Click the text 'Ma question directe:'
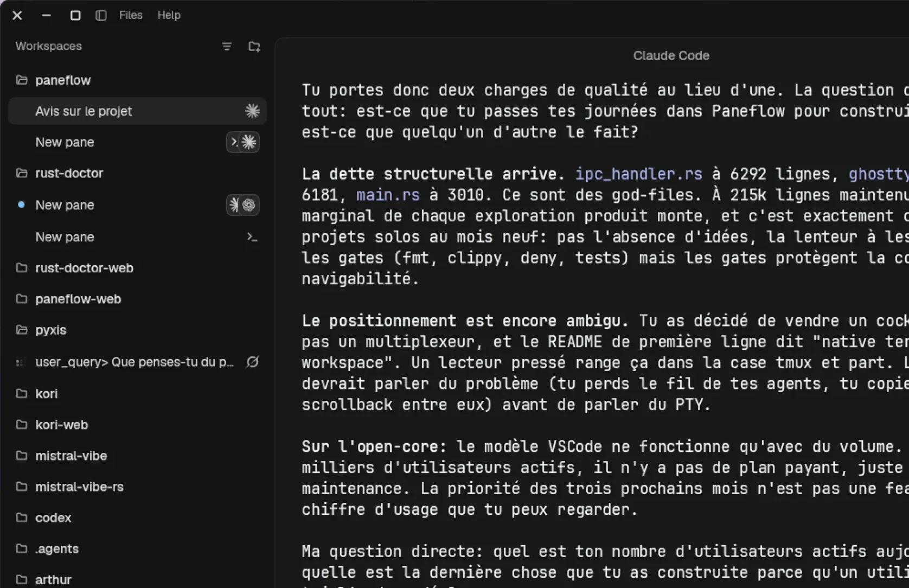The image size is (909, 588). (x=392, y=551)
